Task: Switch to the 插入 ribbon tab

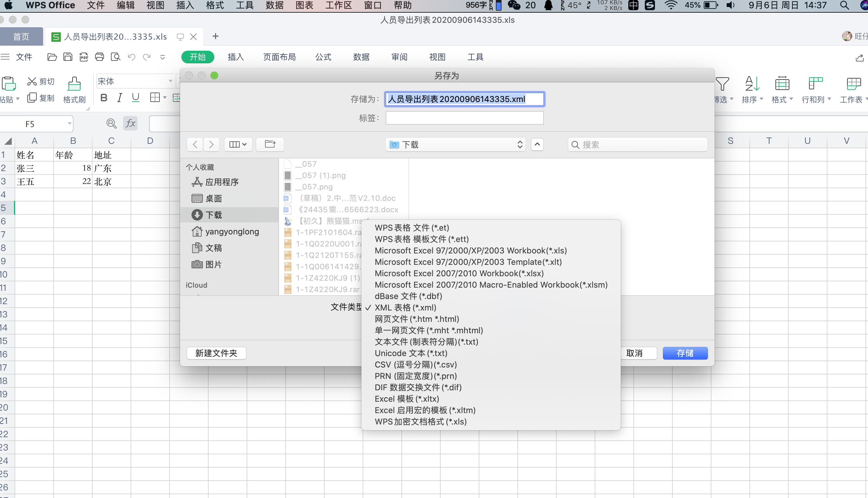Action: coord(236,57)
